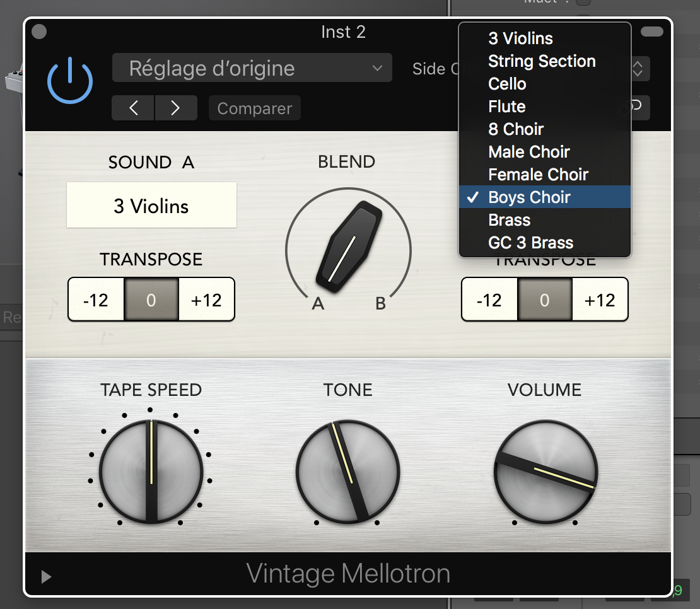Click the Side Chain up-down stepper arrows

point(639,69)
